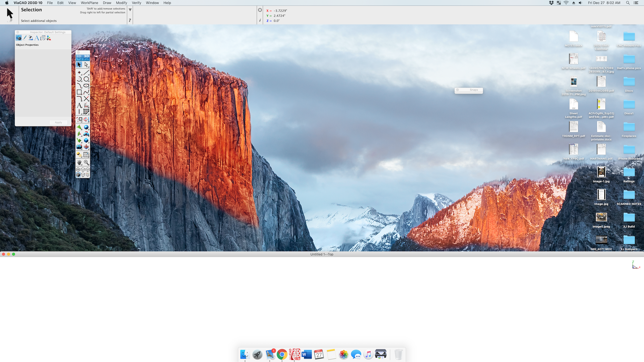
Task: Toggle the 2D/3D VIA mode banner
Action: pos(83,57)
